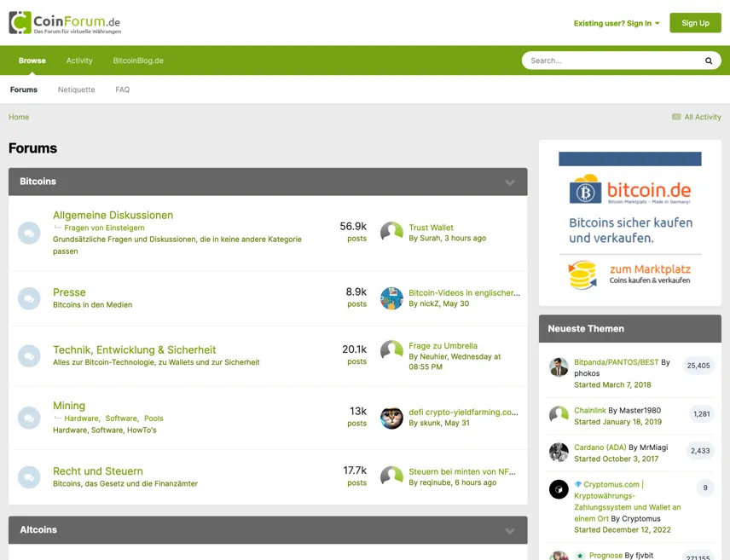Open the Netiquette sub-tab
This screenshot has height=560, width=730.
pos(77,89)
